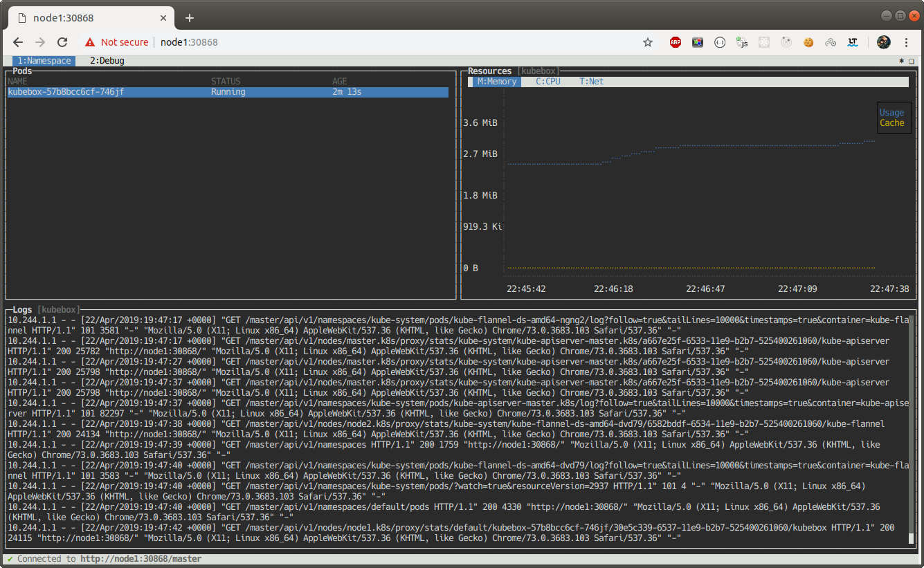Open the RGB color-dots extension icon

(x=697, y=42)
